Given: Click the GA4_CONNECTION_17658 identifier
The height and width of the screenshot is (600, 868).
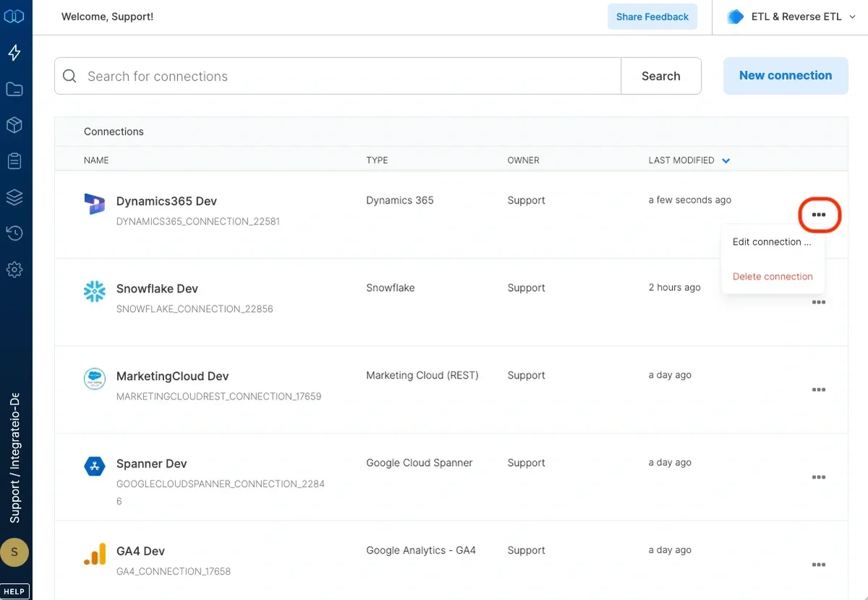Looking at the screenshot, I should [x=174, y=572].
